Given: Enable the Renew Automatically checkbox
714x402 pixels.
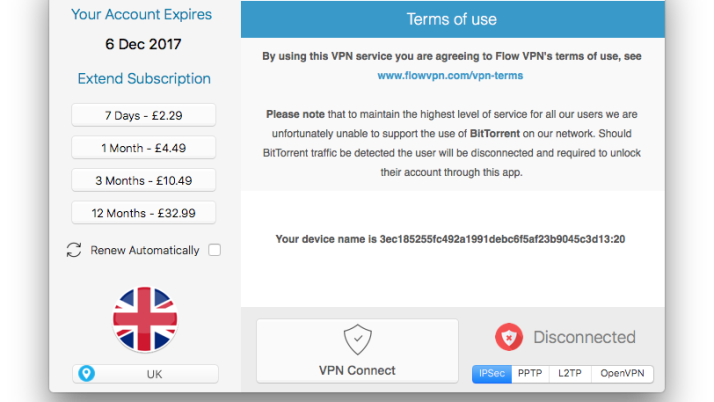Looking at the screenshot, I should click(214, 250).
